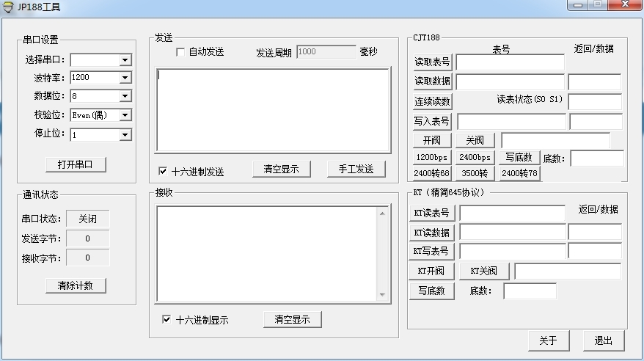Viewport: 644px width, 361px height.
Task: Expand the 波特率 dropdown
Action: coord(125,78)
